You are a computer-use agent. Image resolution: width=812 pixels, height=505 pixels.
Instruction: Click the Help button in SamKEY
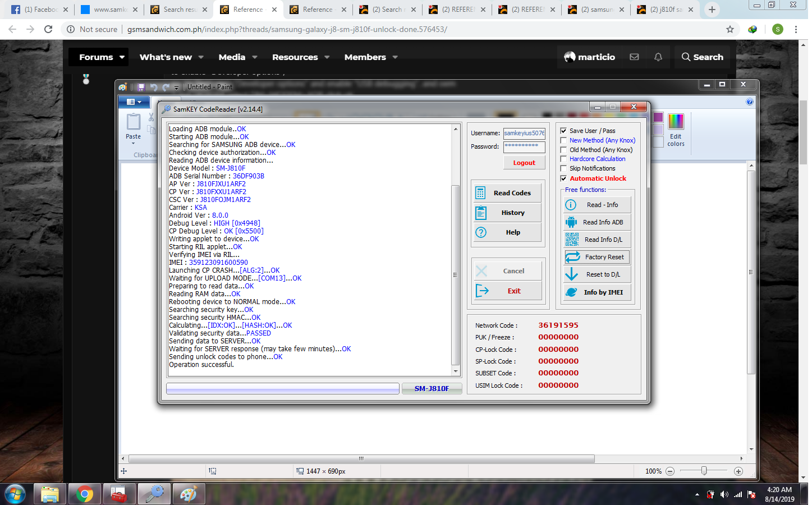[507, 232]
